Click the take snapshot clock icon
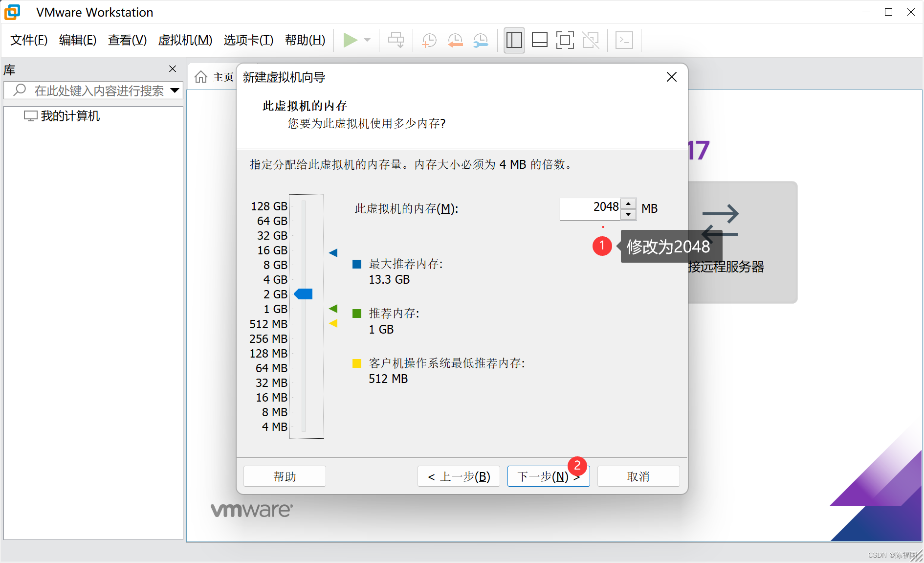 (x=429, y=40)
